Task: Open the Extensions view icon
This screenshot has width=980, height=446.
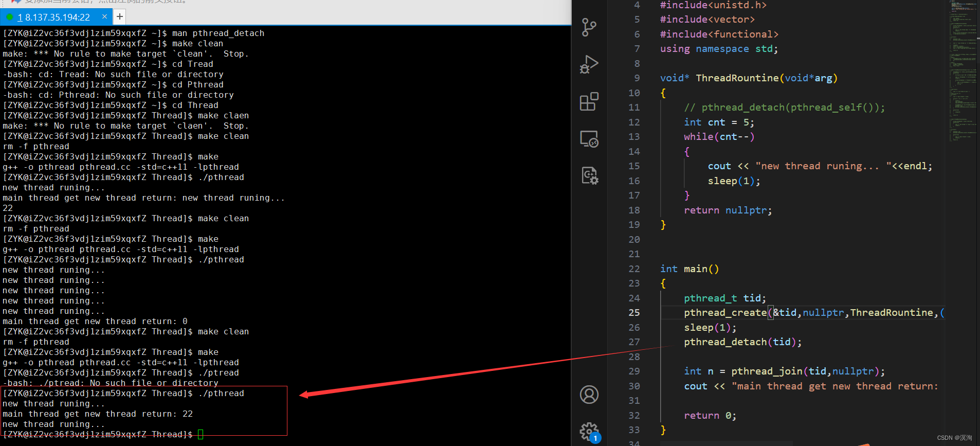Action: tap(589, 101)
